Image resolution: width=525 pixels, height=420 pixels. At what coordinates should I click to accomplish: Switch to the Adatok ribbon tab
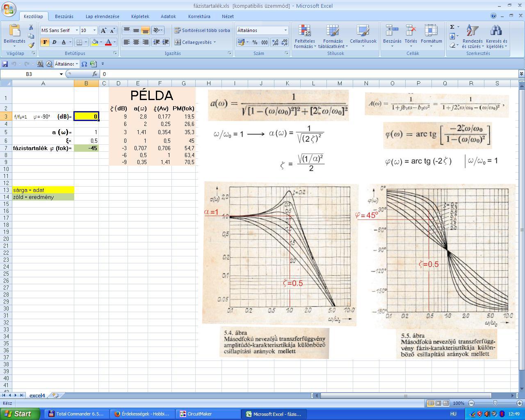point(168,16)
